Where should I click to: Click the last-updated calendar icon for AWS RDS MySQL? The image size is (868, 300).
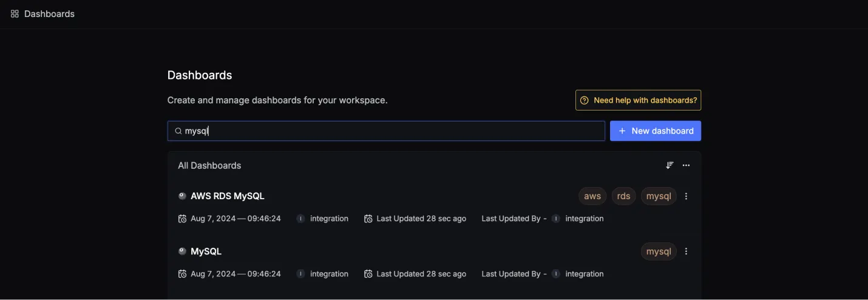(368, 219)
